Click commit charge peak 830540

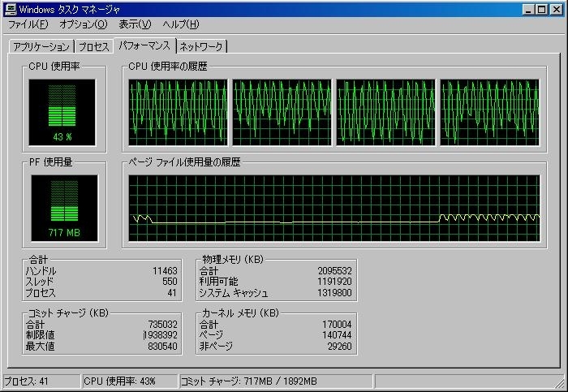162,347
